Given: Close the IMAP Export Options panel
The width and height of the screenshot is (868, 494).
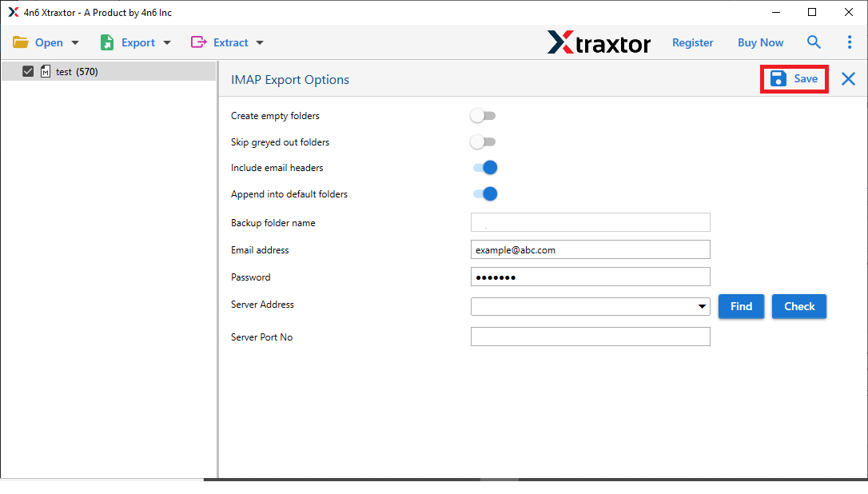Looking at the screenshot, I should pos(848,79).
